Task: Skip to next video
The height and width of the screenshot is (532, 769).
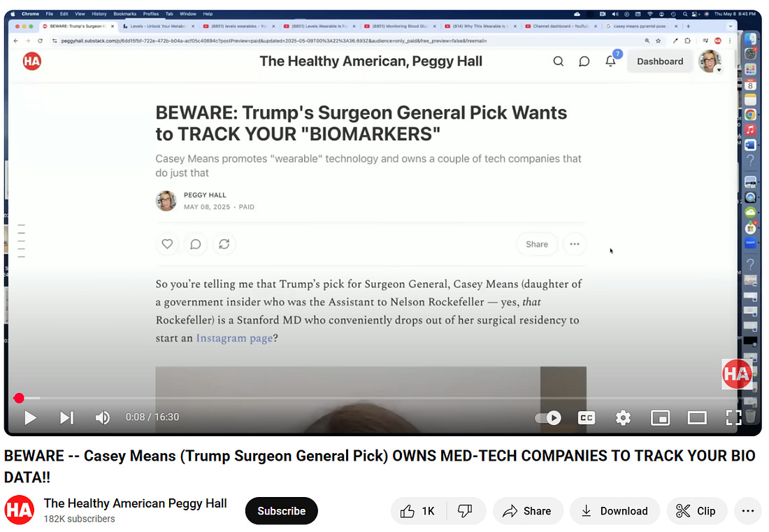Action: (x=66, y=418)
